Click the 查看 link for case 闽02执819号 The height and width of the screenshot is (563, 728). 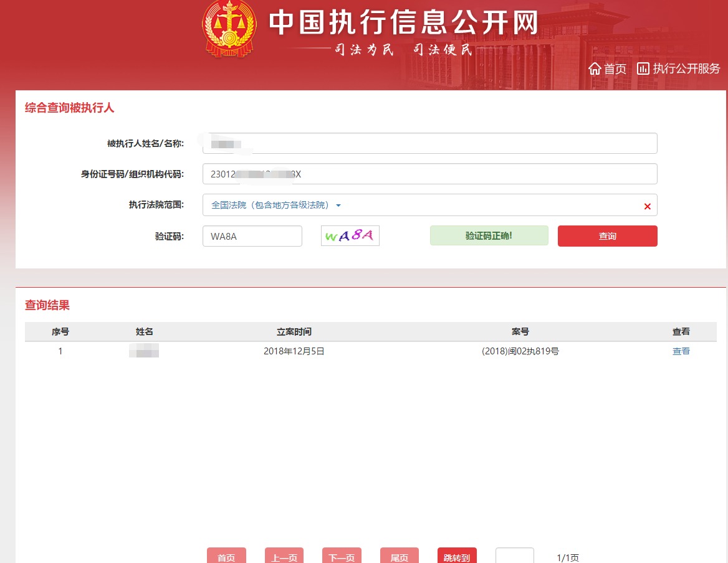[681, 351]
